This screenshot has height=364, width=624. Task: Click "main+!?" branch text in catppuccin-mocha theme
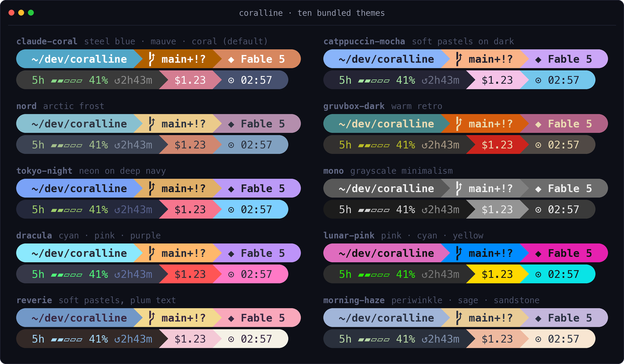pos(490,59)
